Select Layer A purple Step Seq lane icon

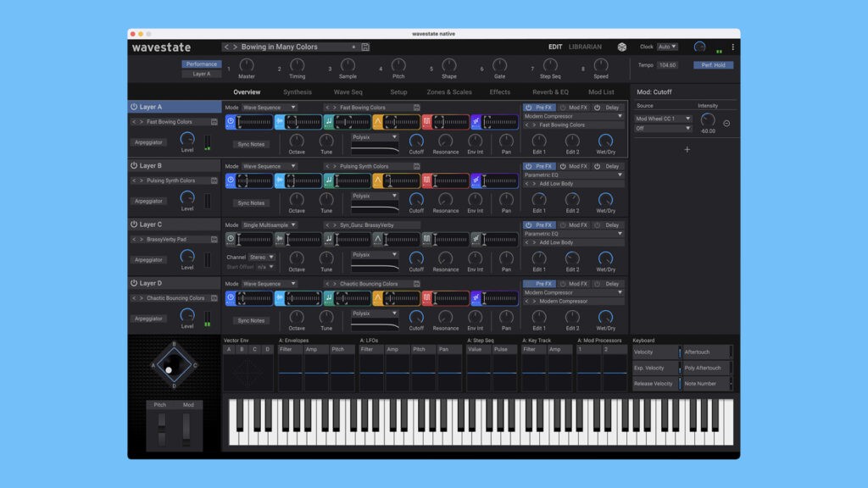pyautogui.click(x=476, y=122)
